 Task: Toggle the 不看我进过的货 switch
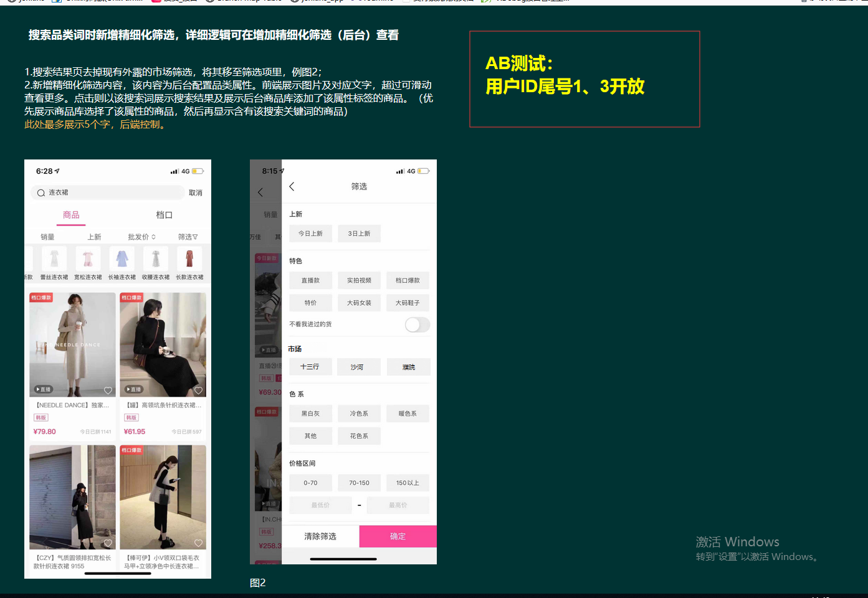[417, 325]
